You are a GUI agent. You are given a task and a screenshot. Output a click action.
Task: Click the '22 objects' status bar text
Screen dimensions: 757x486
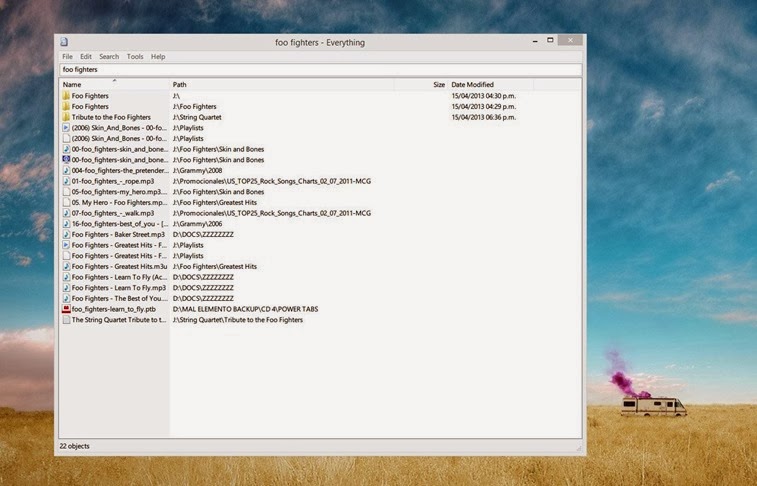point(74,446)
